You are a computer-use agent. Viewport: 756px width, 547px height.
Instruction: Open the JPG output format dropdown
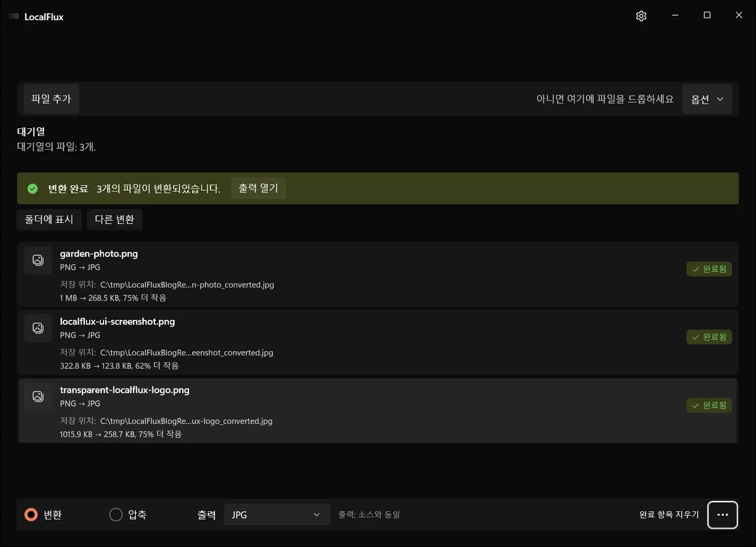(x=277, y=515)
